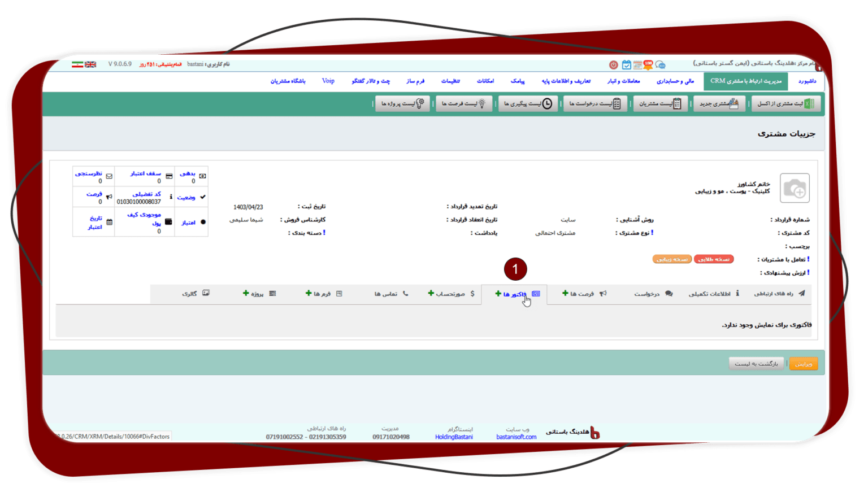Open the امکانات menu
Viewport: 868px width, 488px height.
tap(485, 81)
